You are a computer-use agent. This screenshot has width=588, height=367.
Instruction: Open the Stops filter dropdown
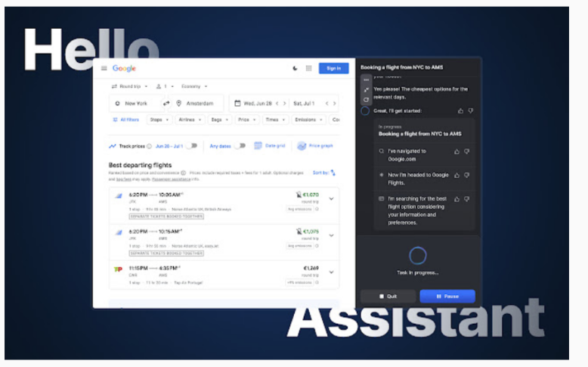pyautogui.click(x=159, y=120)
